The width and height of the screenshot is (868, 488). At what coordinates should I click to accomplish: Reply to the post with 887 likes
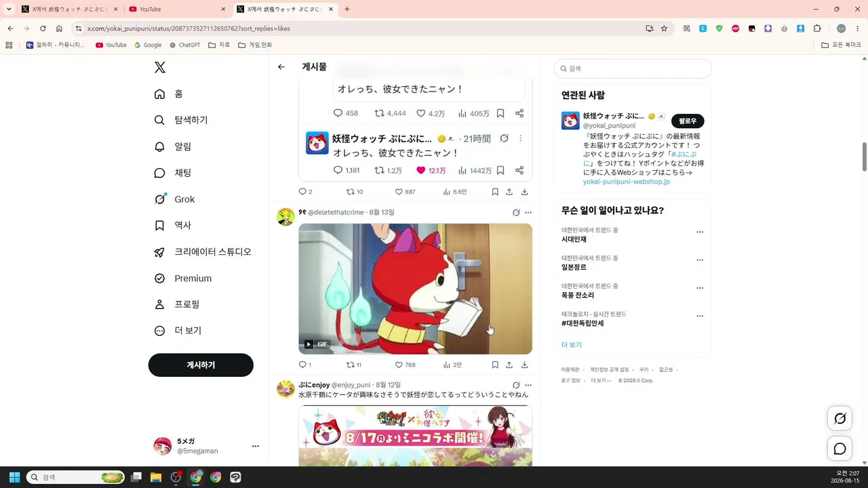coord(305,192)
